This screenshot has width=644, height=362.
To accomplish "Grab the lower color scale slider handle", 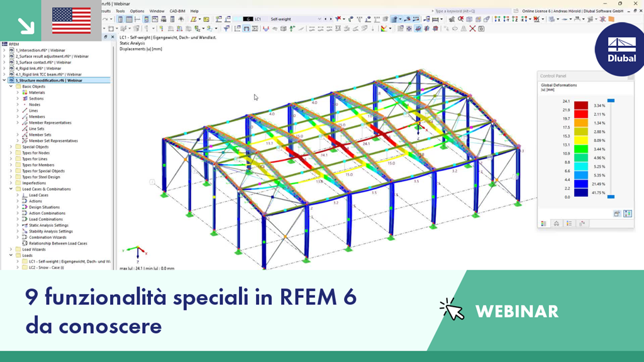I will tap(611, 197).
